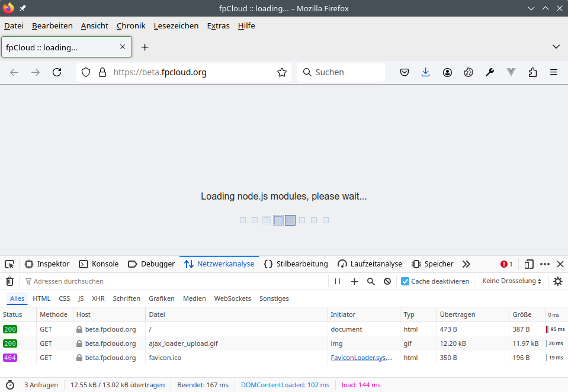
Task: Toggle responsive design mode icon
Action: point(529,264)
